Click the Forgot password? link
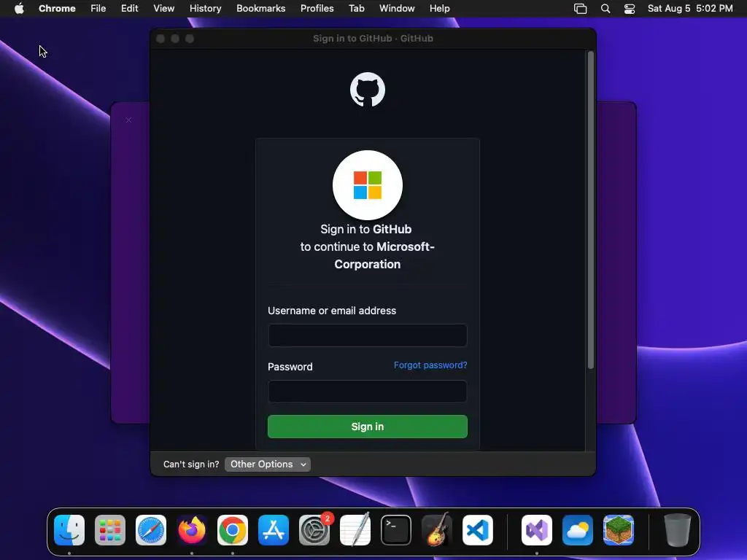The image size is (747, 560). click(x=430, y=365)
